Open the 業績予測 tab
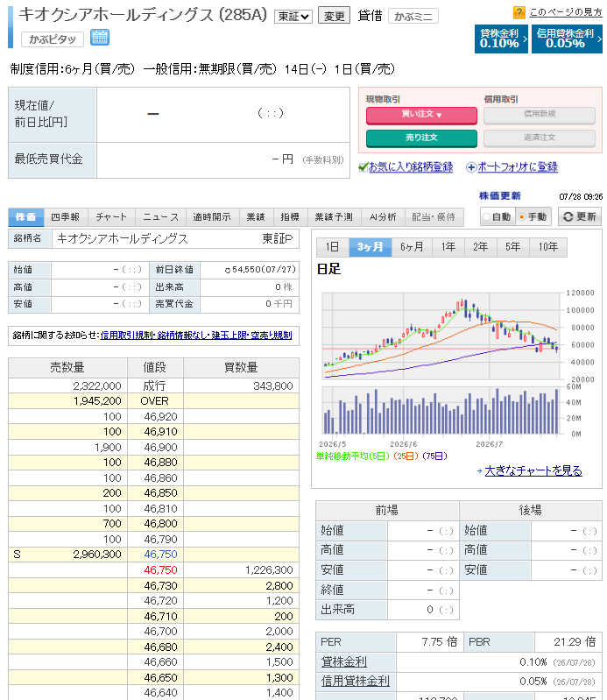The width and height of the screenshot is (607, 700). pyautogui.click(x=335, y=217)
